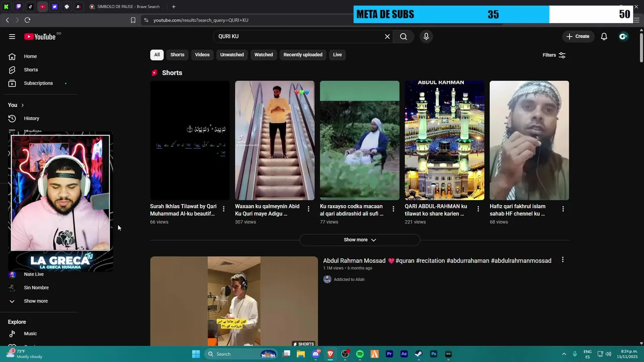Viewport: 644px width, 362px height.
Task: Open the YouTube hamburger guide menu
Action: click(12, 37)
